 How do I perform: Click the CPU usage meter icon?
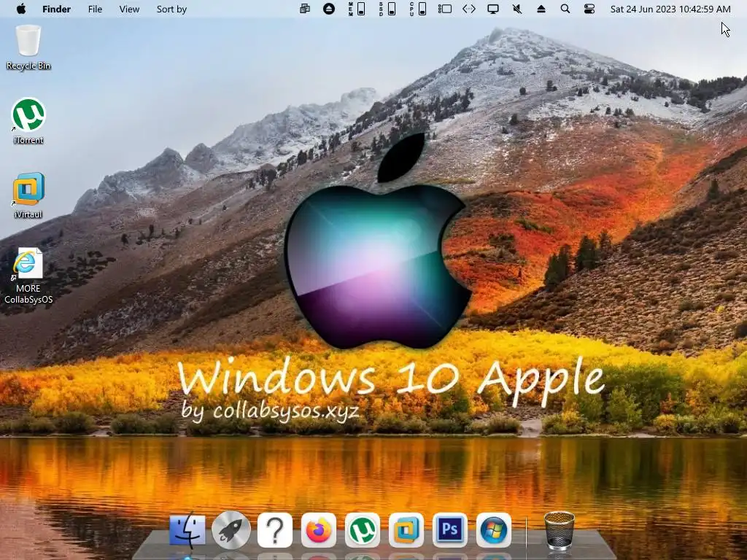tap(418, 9)
